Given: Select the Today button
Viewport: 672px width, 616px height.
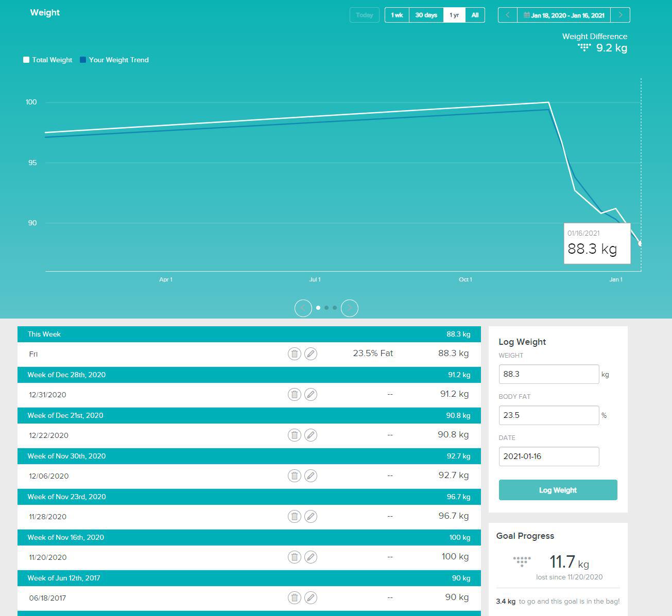Looking at the screenshot, I should click(364, 15).
